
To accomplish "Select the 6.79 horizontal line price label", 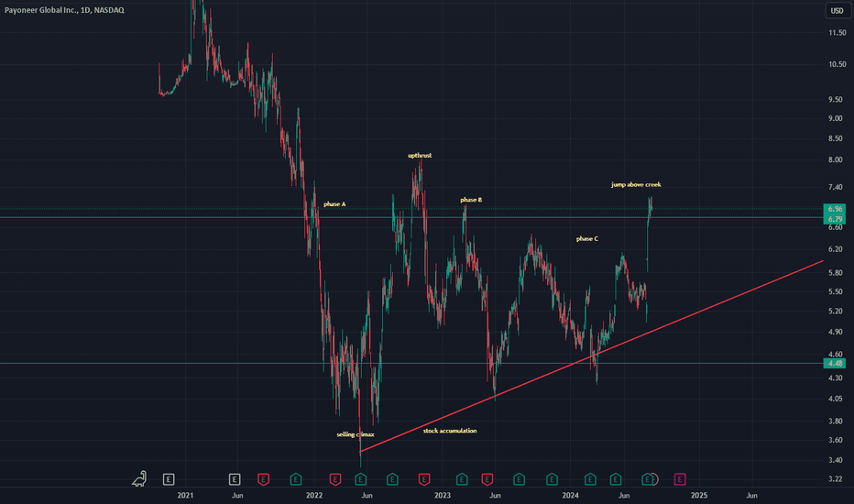I will [835, 219].
